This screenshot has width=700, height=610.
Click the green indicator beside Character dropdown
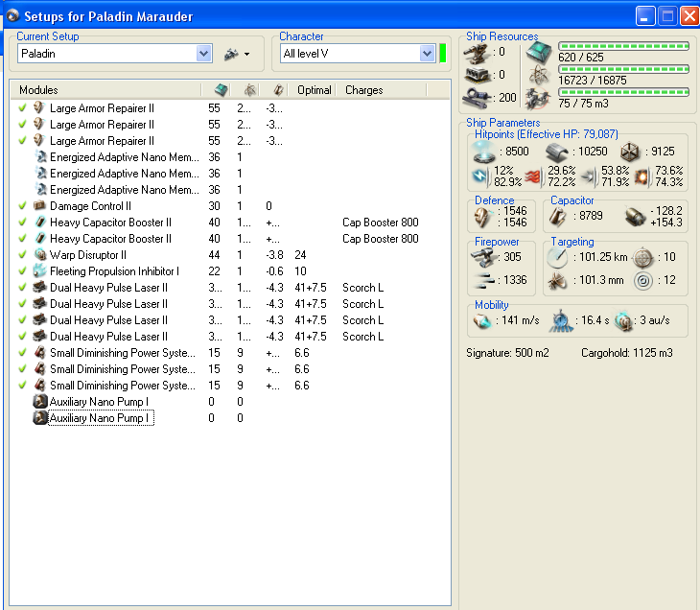443,54
